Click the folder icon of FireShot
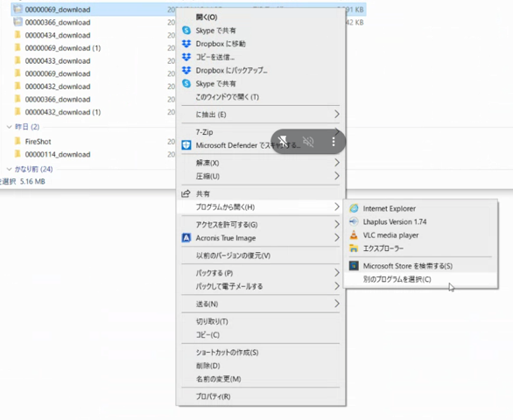Viewport: 513px width, 420px height. [18, 141]
